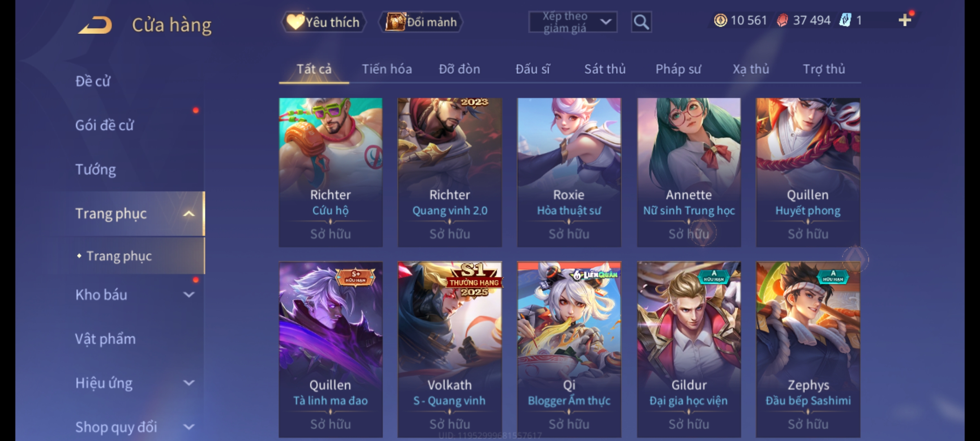
Task: Select the Roxie Hỏa thuật sư skin card
Action: tap(569, 172)
